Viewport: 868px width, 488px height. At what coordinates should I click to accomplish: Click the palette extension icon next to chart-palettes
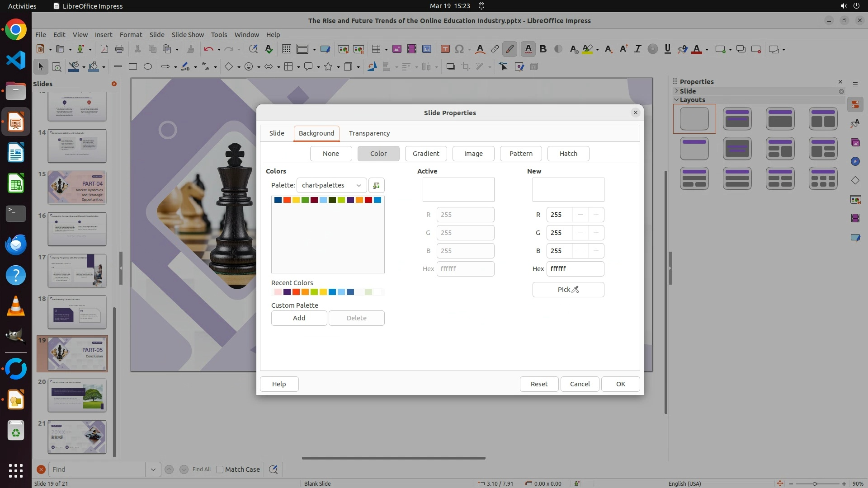[x=376, y=185]
